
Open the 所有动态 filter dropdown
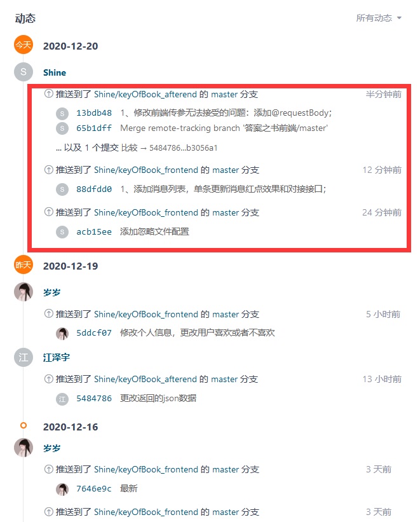point(379,18)
